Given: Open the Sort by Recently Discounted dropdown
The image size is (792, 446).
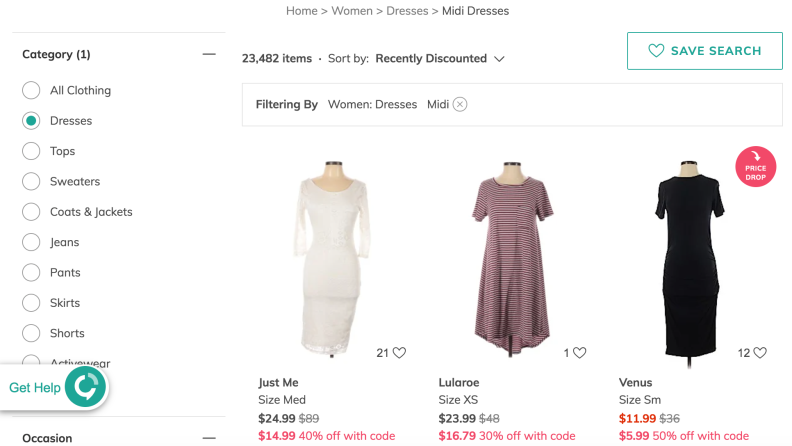Looking at the screenshot, I should 439,59.
